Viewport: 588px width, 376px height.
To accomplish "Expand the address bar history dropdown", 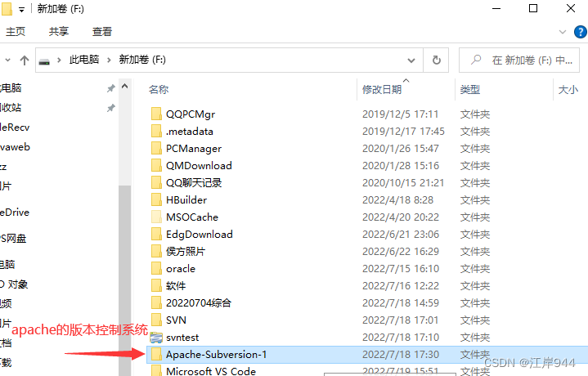I will pyautogui.click(x=411, y=60).
